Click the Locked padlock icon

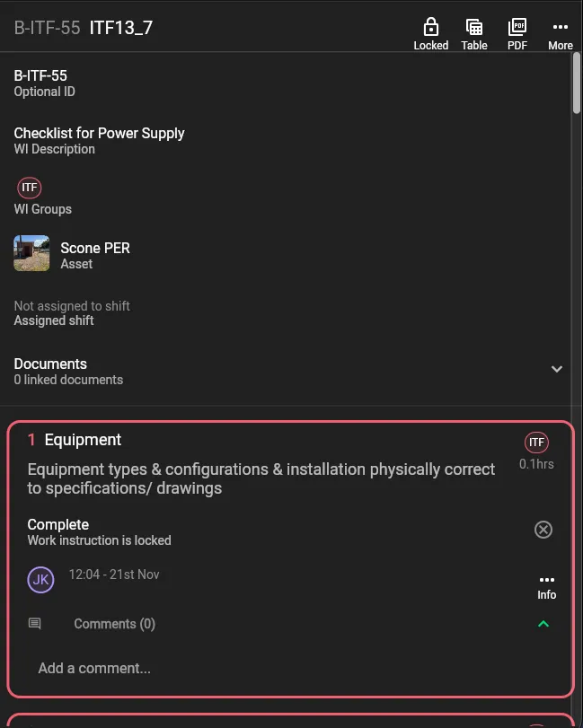[x=431, y=27]
